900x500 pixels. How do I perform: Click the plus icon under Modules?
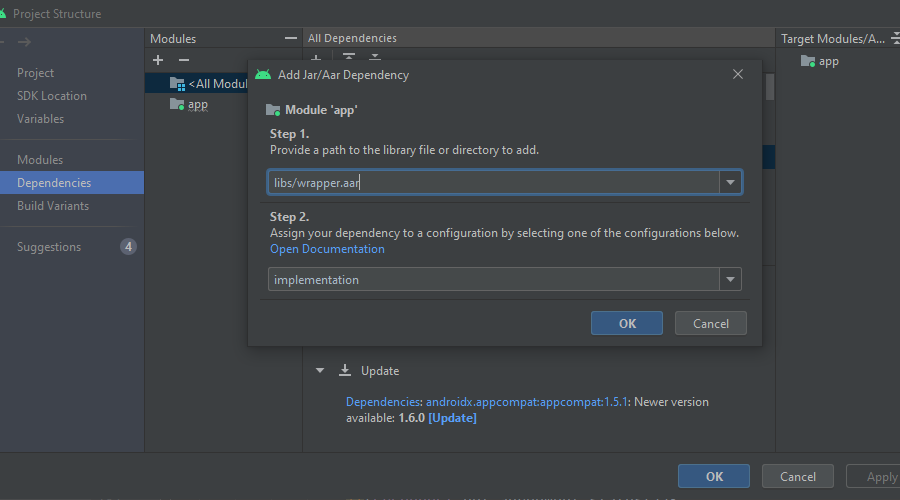pos(158,60)
